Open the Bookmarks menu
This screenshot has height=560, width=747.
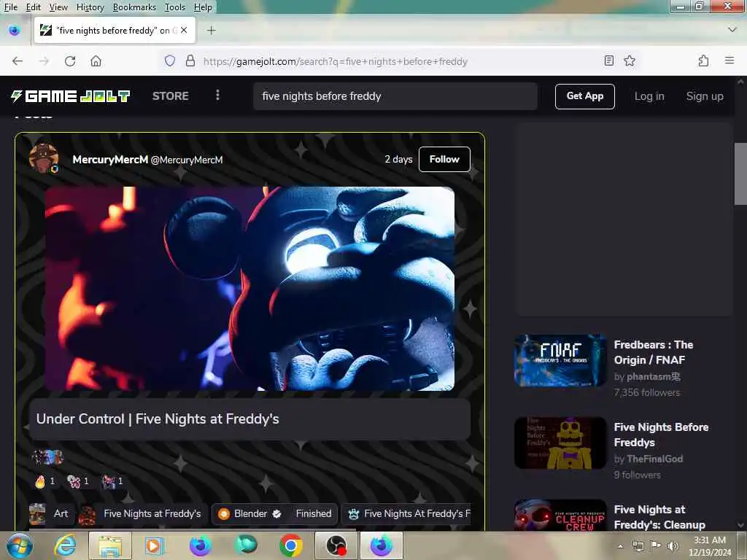[134, 7]
